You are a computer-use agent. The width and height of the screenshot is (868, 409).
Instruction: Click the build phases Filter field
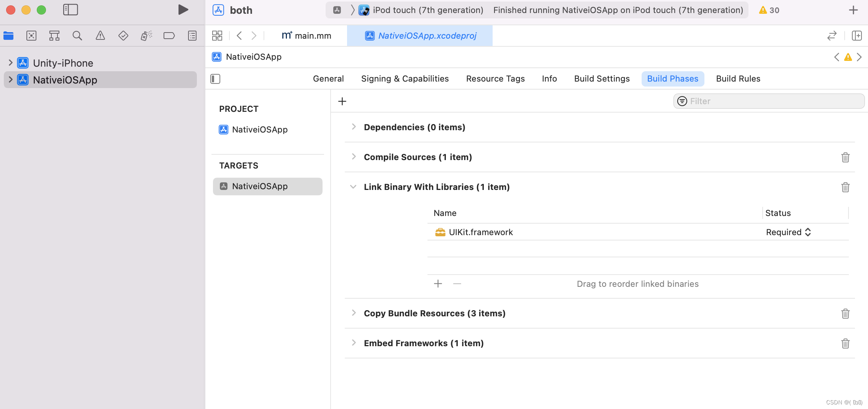pos(770,101)
